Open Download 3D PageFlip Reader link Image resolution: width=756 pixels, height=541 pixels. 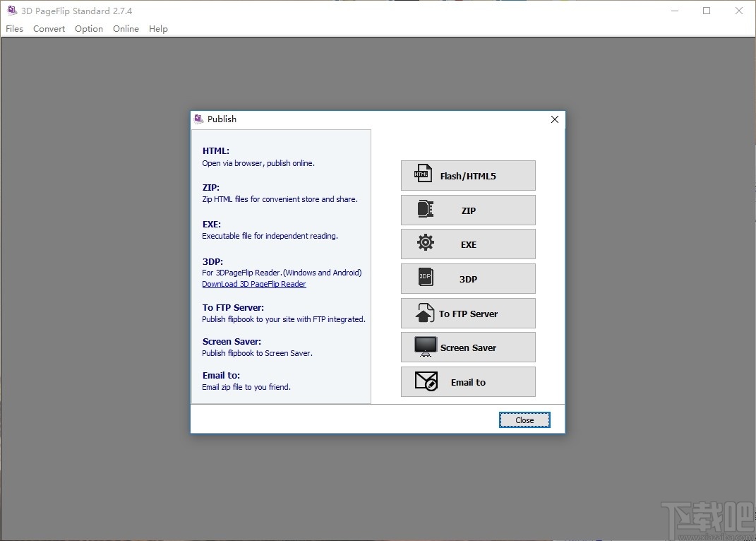coord(253,284)
